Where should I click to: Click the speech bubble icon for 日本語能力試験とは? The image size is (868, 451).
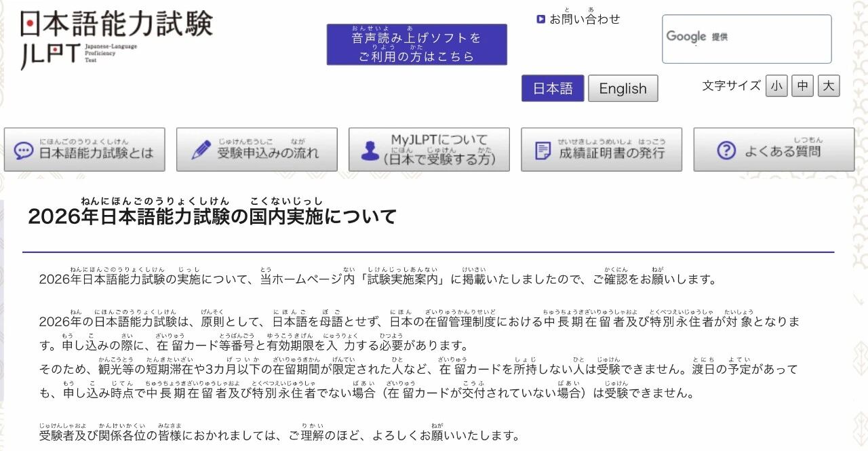tap(24, 151)
